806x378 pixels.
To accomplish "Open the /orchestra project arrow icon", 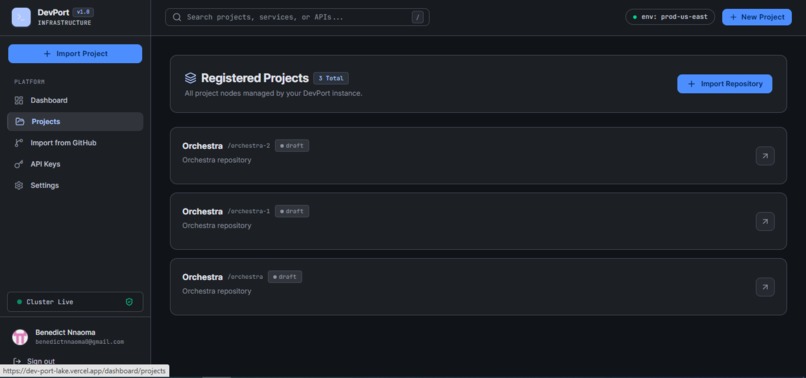I will (765, 287).
